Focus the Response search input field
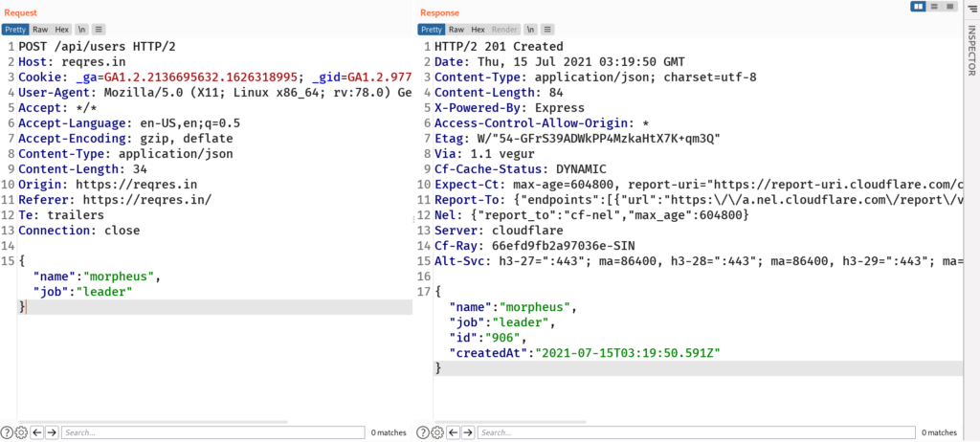 697,432
